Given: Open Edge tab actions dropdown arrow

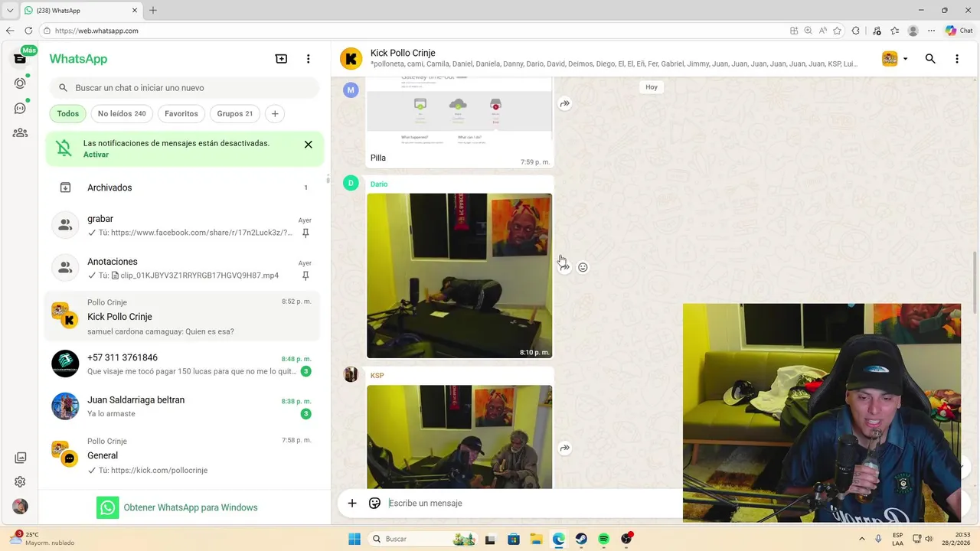Looking at the screenshot, I should (x=10, y=10).
